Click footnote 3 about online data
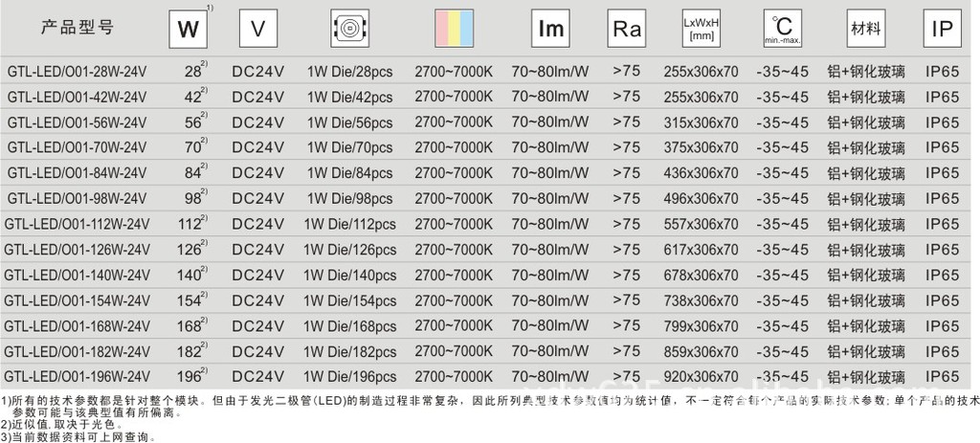 pyautogui.click(x=80, y=436)
